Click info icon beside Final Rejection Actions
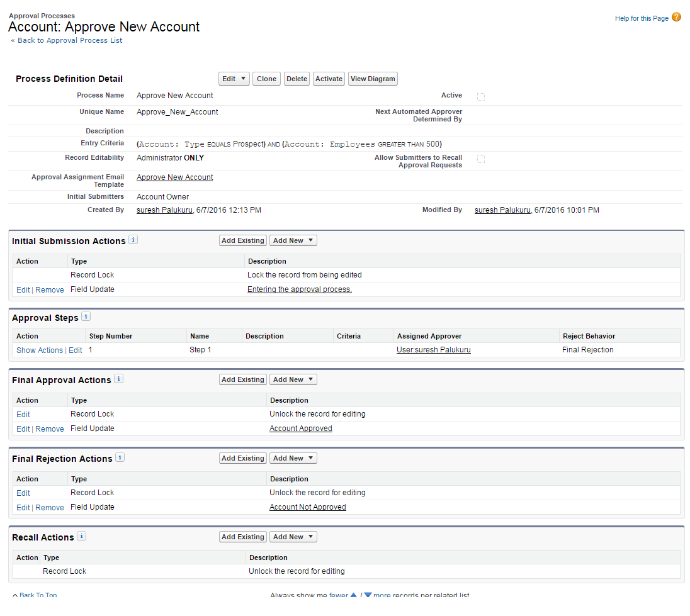Viewport: 690px width, 616px height. pos(120,457)
